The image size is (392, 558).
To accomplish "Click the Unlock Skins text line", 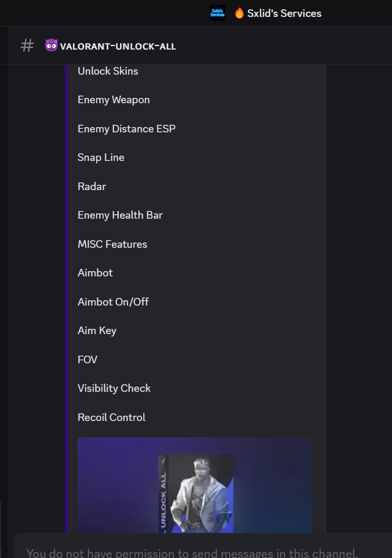I will click(x=108, y=71).
